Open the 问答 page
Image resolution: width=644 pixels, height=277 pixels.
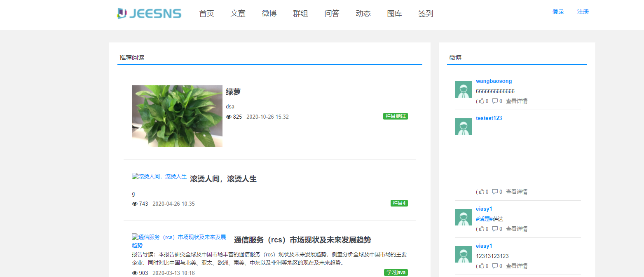pyautogui.click(x=332, y=13)
